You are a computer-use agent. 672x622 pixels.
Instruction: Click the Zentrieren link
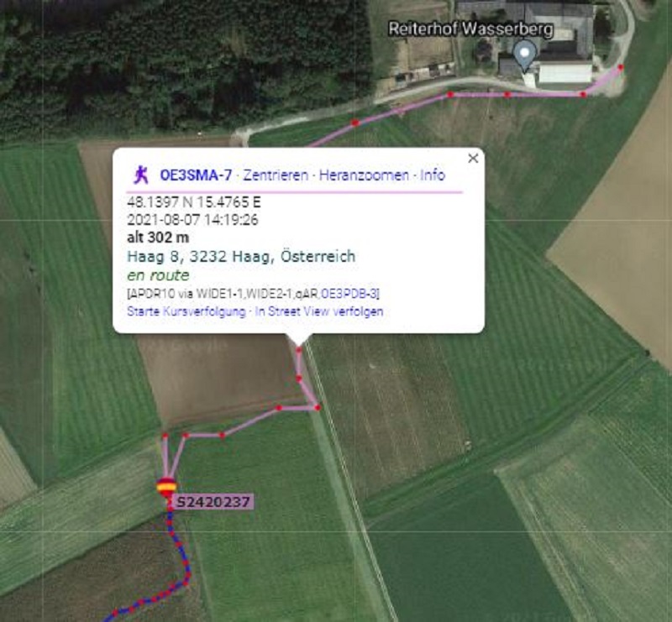[x=276, y=175]
